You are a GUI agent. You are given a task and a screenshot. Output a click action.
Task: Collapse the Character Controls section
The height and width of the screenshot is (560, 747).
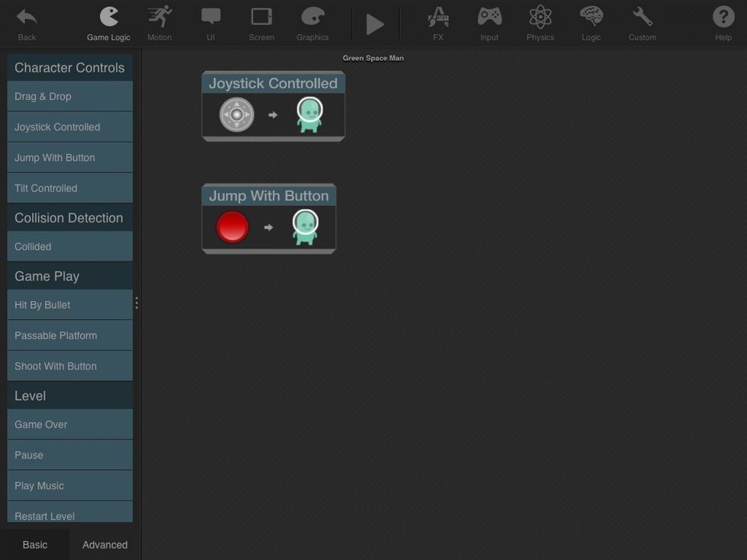(69, 67)
